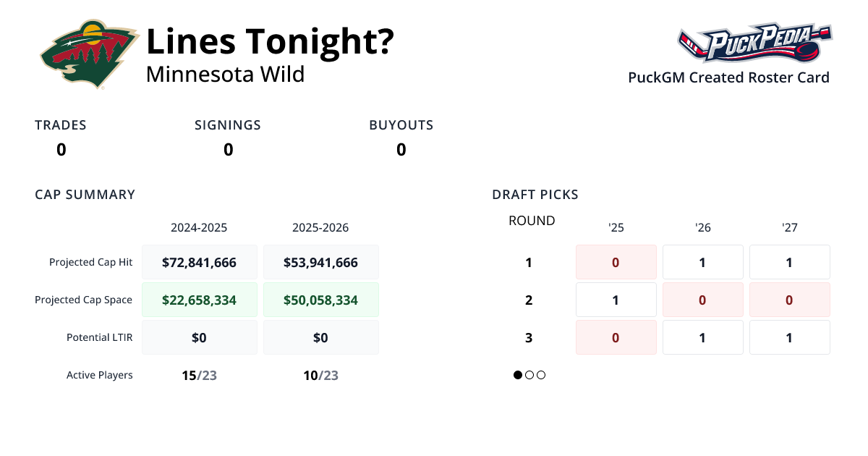Select the third pagination dot

541,375
